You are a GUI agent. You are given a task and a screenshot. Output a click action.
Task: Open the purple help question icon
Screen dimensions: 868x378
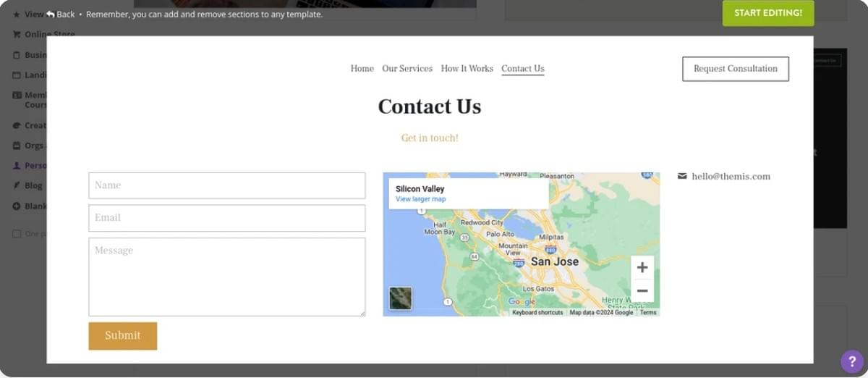tap(852, 362)
